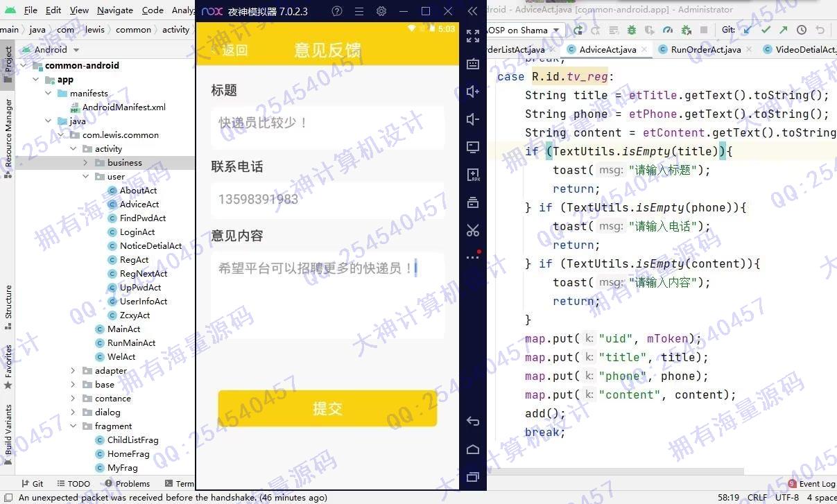Collapse the Nox sidebar double-arrow icon
This screenshot has width=837, height=504.
point(472,11)
